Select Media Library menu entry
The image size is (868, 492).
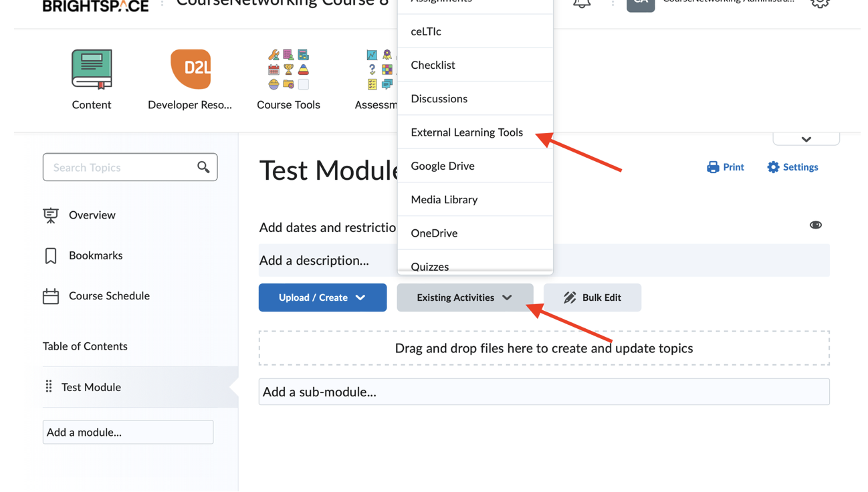pos(444,199)
